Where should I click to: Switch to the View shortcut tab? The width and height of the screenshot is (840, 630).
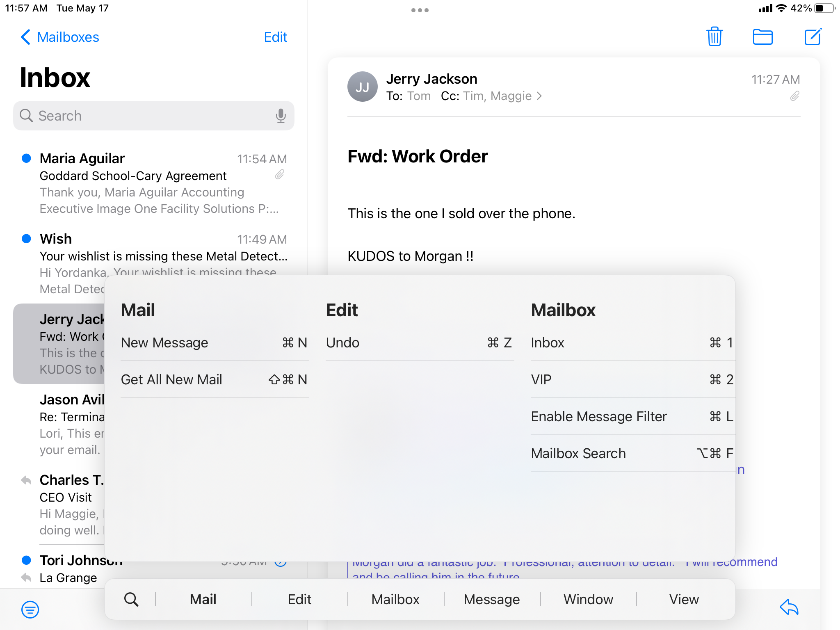pyautogui.click(x=684, y=599)
